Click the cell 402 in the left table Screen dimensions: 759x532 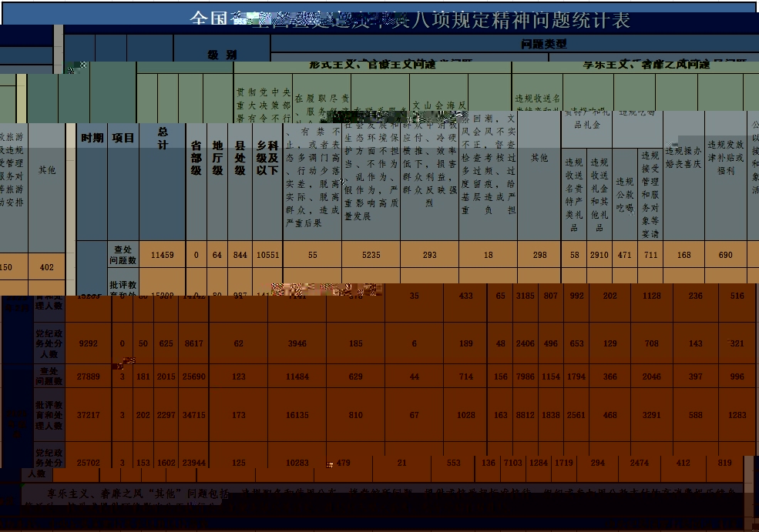(x=47, y=267)
